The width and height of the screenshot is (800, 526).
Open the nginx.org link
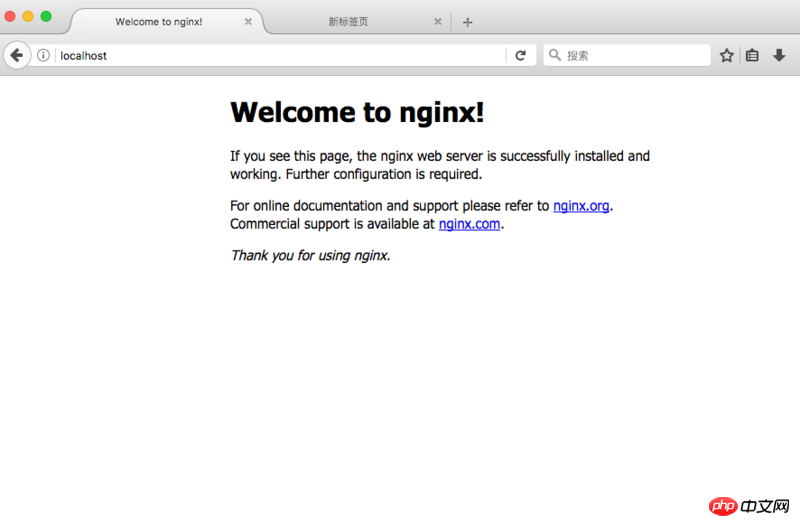[x=581, y=206]
